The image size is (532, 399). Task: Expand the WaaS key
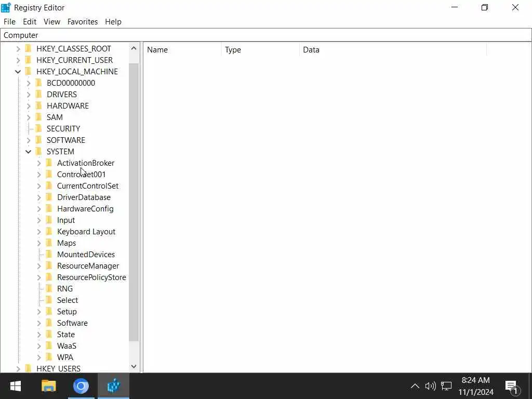tap(39, 346)
